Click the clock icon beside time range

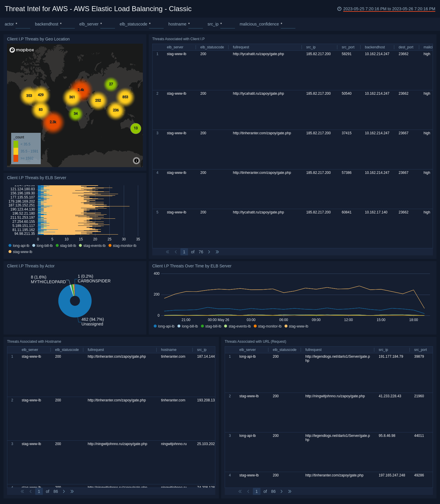[339, 9]
